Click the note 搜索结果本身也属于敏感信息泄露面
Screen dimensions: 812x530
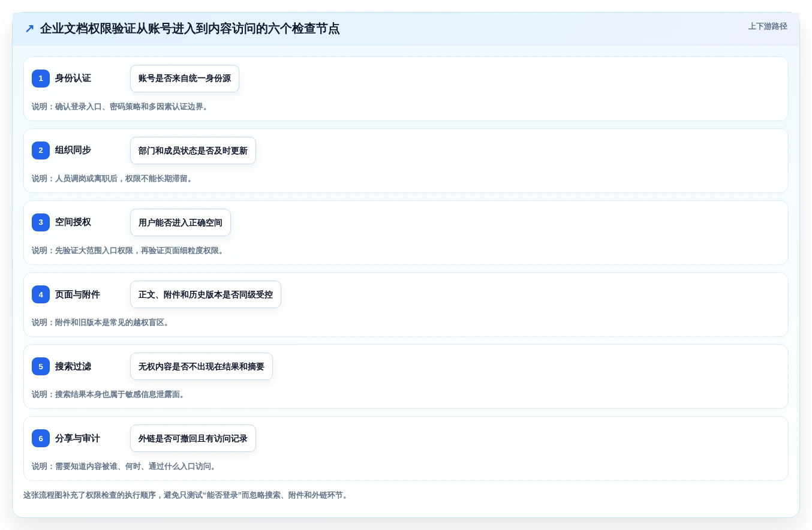pyautogui.click(x=109, y=395)
